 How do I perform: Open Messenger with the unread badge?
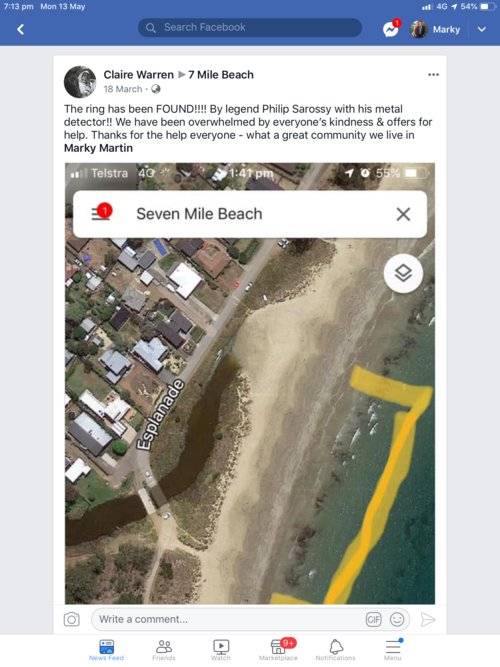[391, 29]
